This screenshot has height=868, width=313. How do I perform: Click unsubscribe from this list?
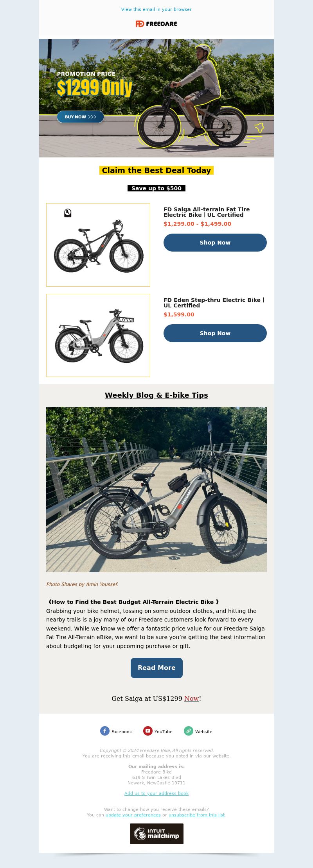[196, 815]
